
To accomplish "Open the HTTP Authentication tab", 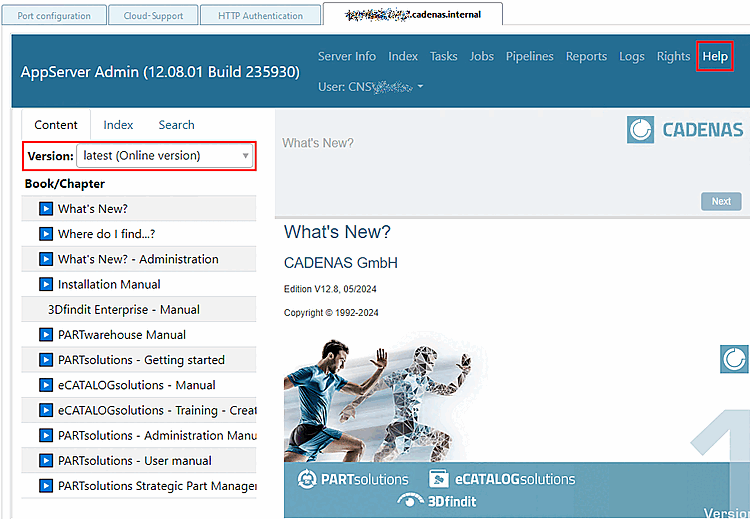I will point(260,15).
